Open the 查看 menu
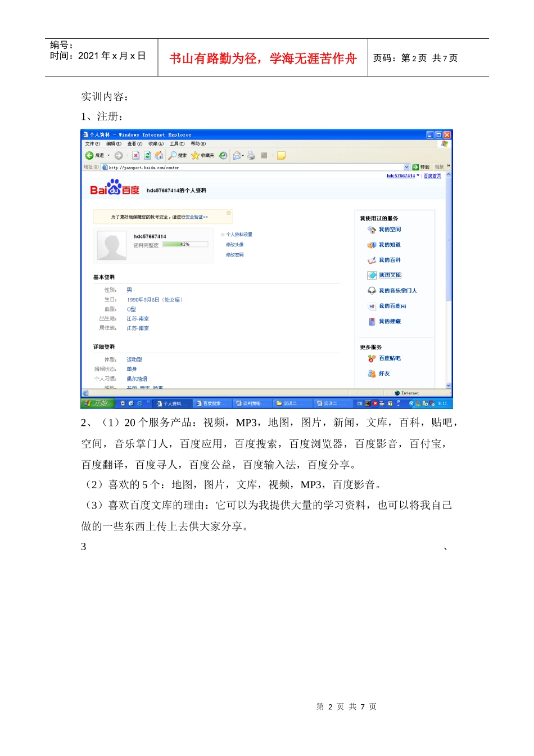This screenshot has height=756, width=534. (135, 144)
